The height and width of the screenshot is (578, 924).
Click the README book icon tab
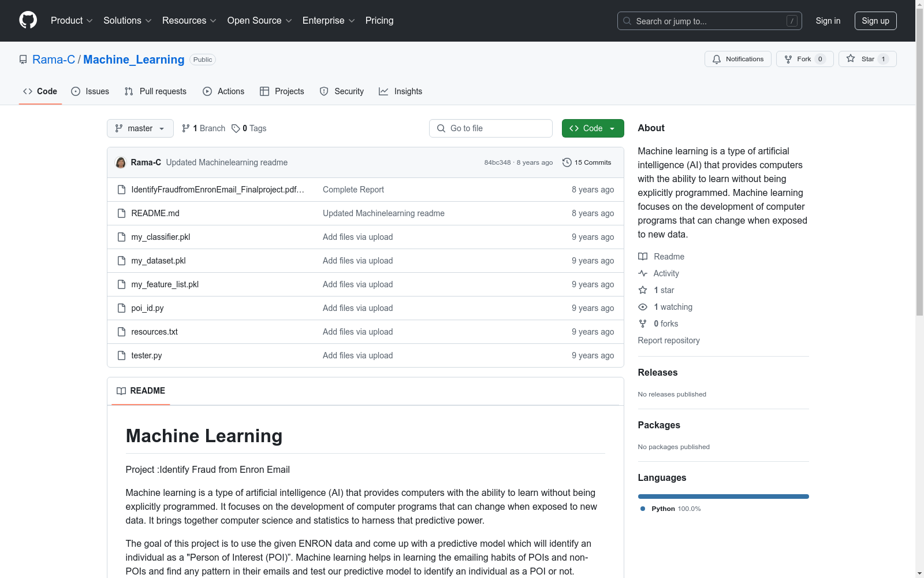pos(121,391)
